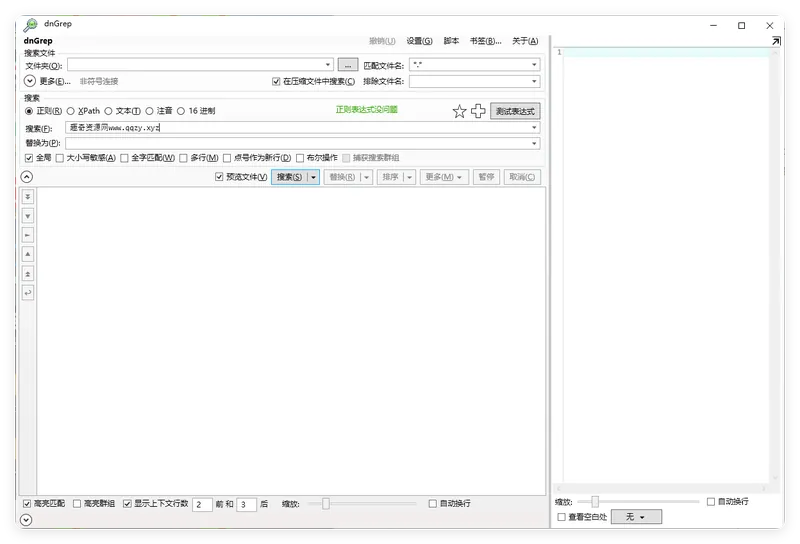
Task: Open the 替换(R) split dropdown arrow
Action: [366, 177]
